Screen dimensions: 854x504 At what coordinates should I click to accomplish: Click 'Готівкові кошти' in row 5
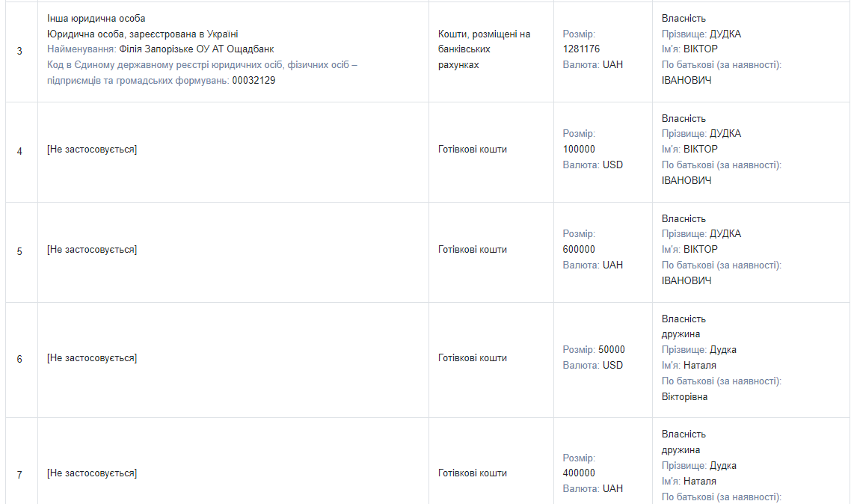(473, 250)
